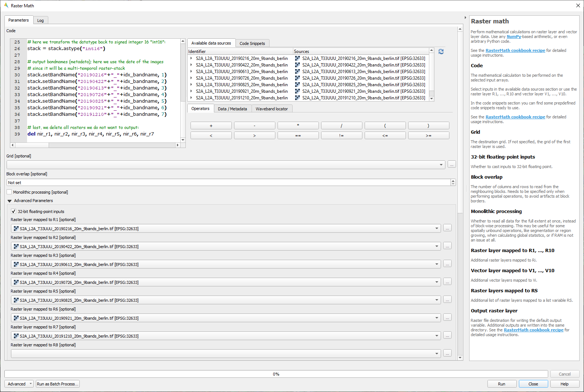This screenshot has height=392, width=584.
Task: Switch to the Log tab
Action: (40, 20)
